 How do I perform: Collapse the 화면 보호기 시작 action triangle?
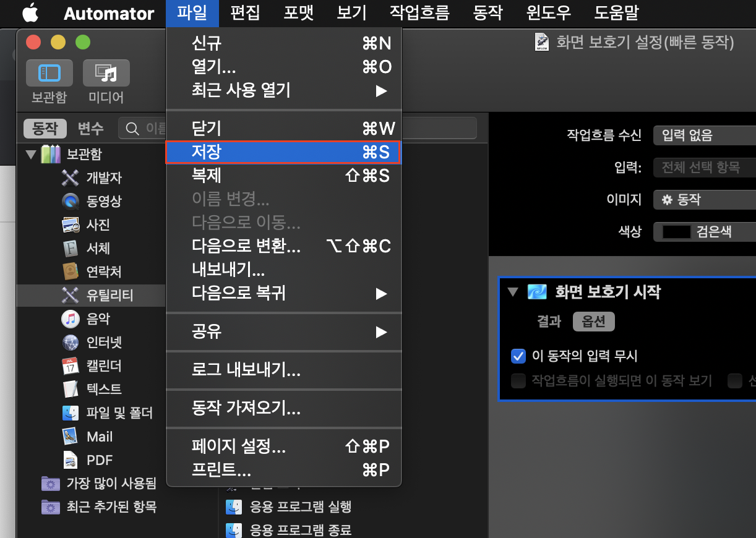pos(512,292)
